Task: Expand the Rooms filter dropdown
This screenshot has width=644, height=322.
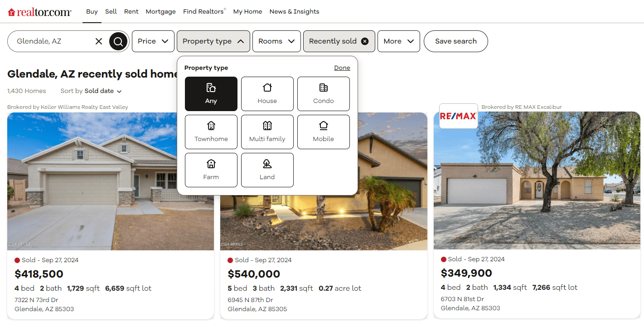Action: tap(276, 41)
